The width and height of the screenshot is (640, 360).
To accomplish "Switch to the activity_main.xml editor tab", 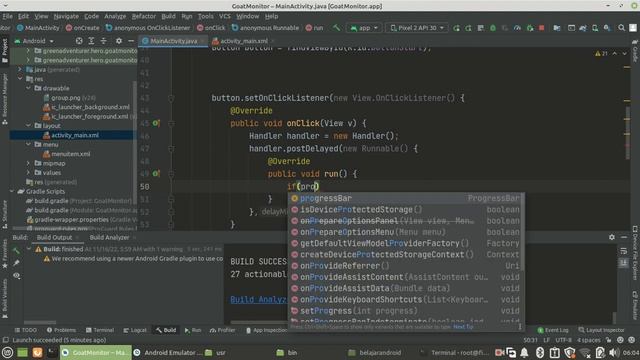I will pyautogui.click(x=244, y=41).
